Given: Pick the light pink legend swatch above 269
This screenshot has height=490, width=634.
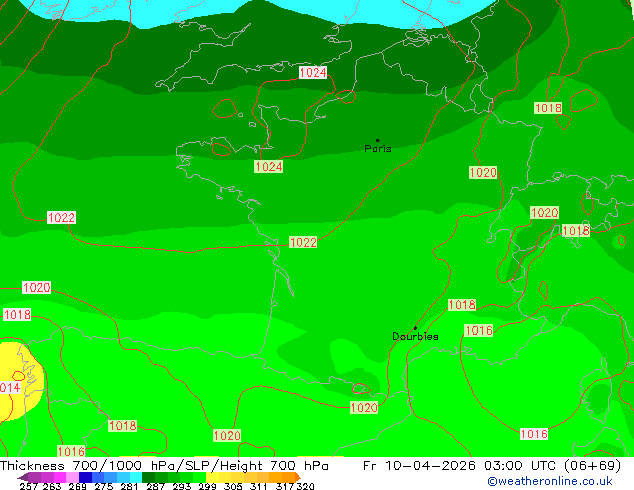Looking at the screenshot, I should pyautogui.click(x=73, y=477).
